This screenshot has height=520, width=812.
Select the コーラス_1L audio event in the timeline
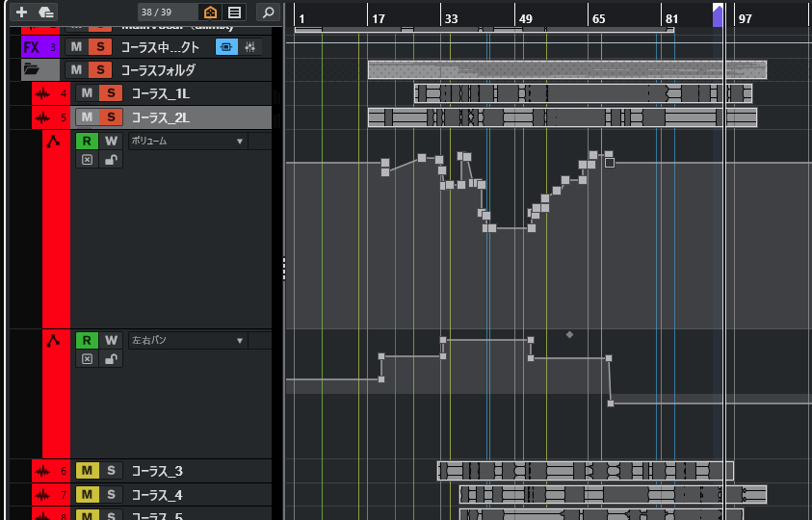click(583, 93)
